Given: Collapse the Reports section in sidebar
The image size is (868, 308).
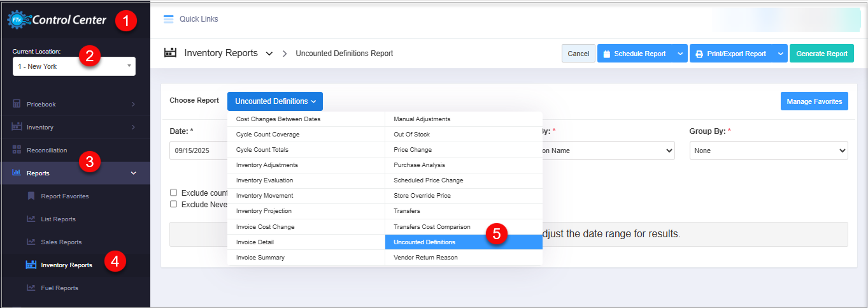Looking at the screenshot, I should 133,173.
